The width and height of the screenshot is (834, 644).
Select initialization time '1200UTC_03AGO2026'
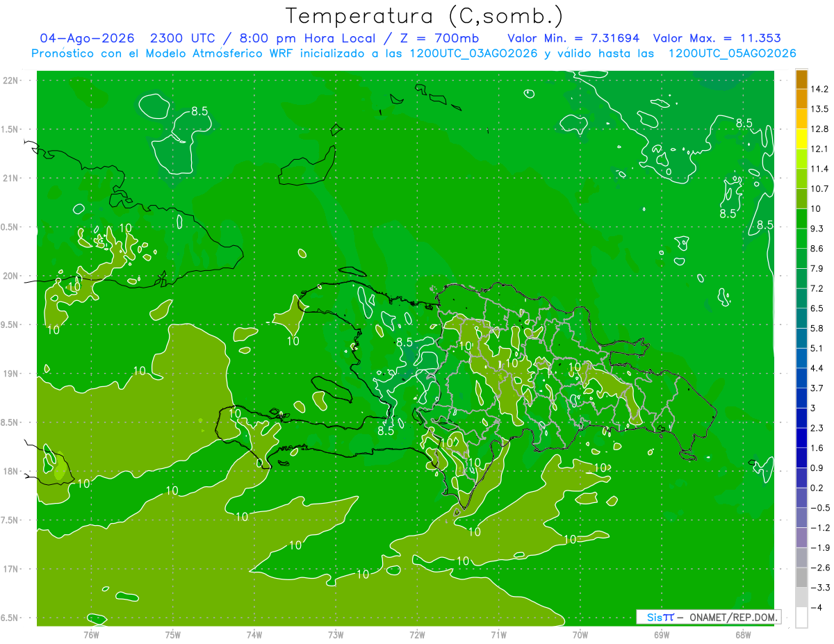[x=475, y=53]
